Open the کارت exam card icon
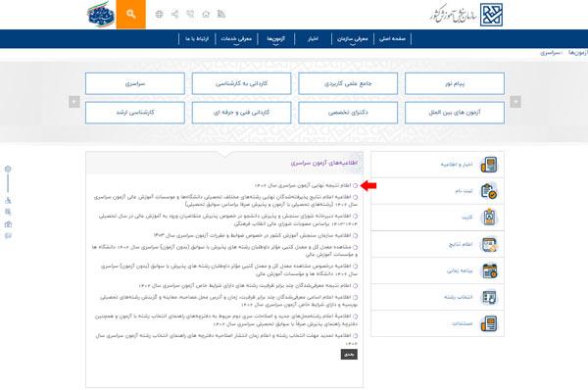This screenshot has height=390, width=588. [x=489, y=218]
